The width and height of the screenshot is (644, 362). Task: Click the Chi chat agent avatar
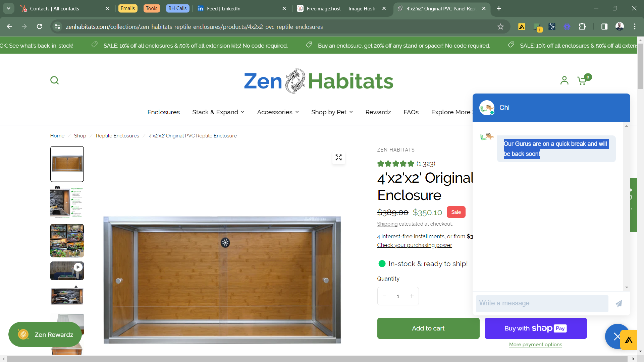tap(487, 108)
